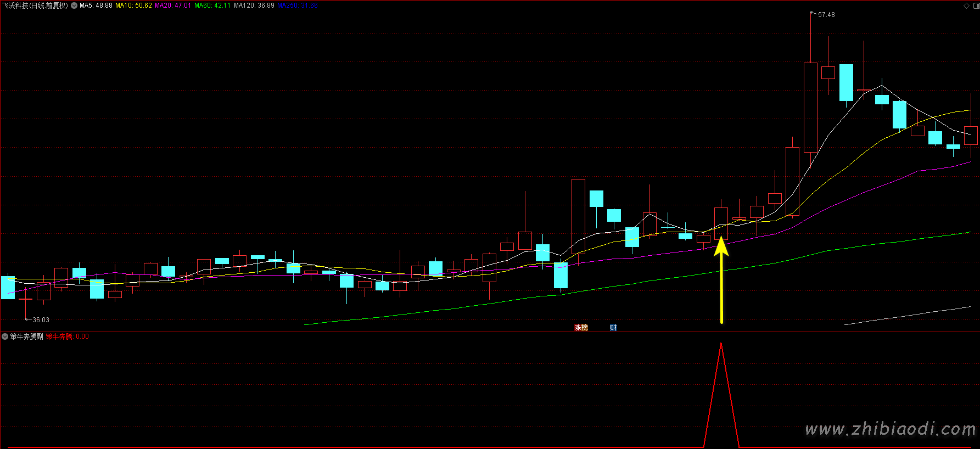Click the 涨榜 event marker
Image resolution: width=980 pixels, height=449 pixels.
click(x=581, y=328)
